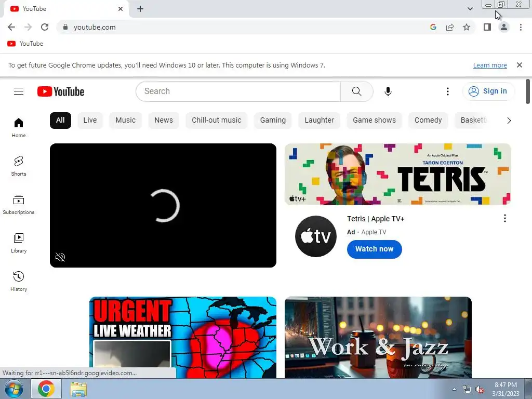Start voice search with microphone icon
This screenshot has height=399, width=532.
[388, 91]
